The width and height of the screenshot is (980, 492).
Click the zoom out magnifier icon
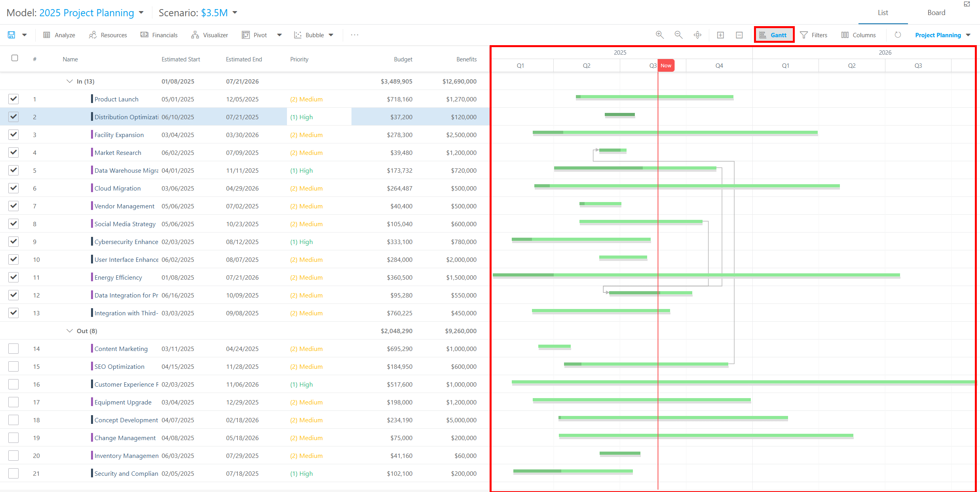pyautogui.click(x=678, y=35)
